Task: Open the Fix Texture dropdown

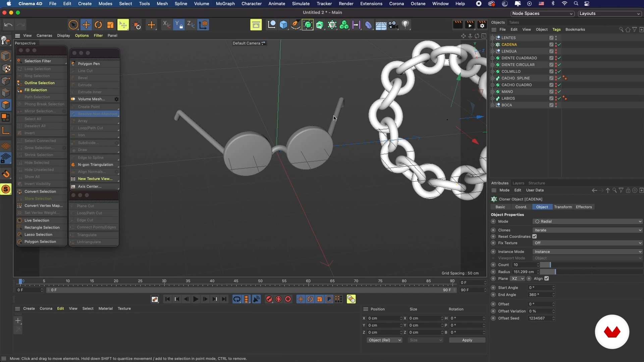Action: [x=588, y=243]
